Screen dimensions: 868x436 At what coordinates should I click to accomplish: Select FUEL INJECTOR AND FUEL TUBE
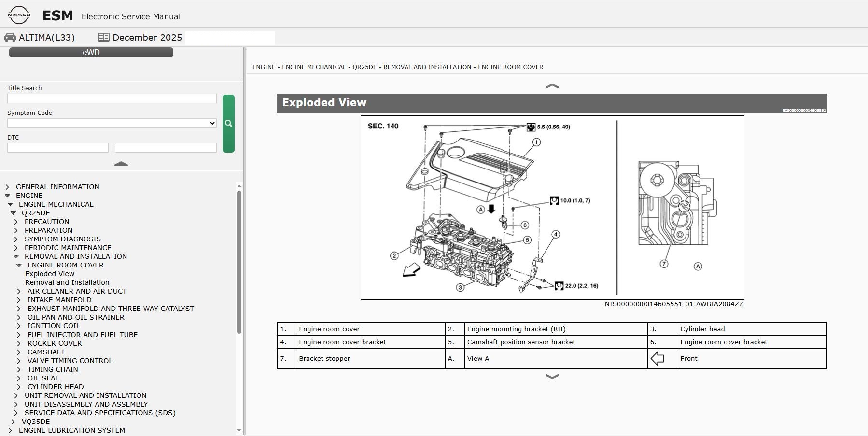click(x=83, y=335)
